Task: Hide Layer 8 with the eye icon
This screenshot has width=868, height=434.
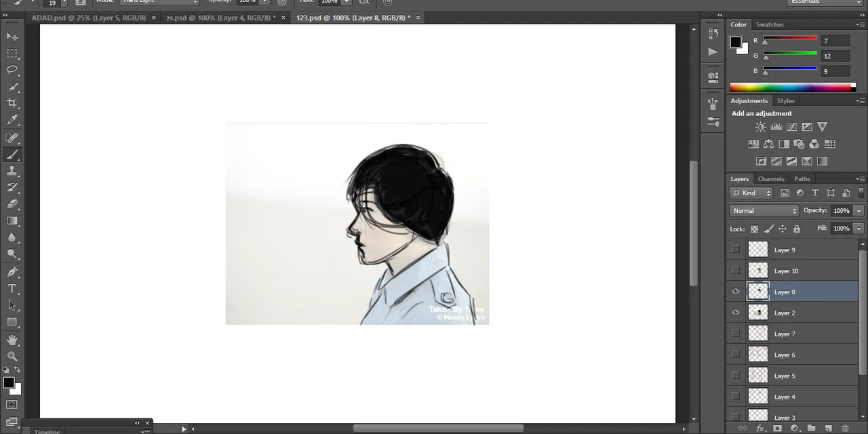Action: [736, 292]
